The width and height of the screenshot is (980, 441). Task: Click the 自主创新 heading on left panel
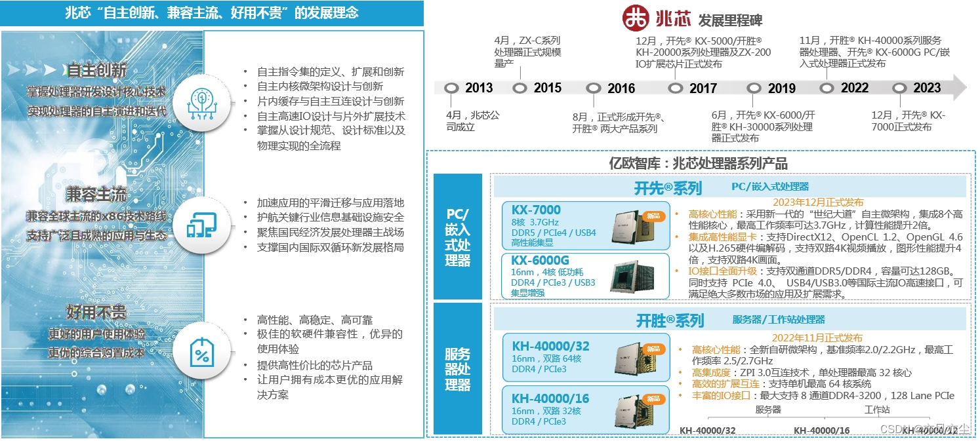[96, 70]
